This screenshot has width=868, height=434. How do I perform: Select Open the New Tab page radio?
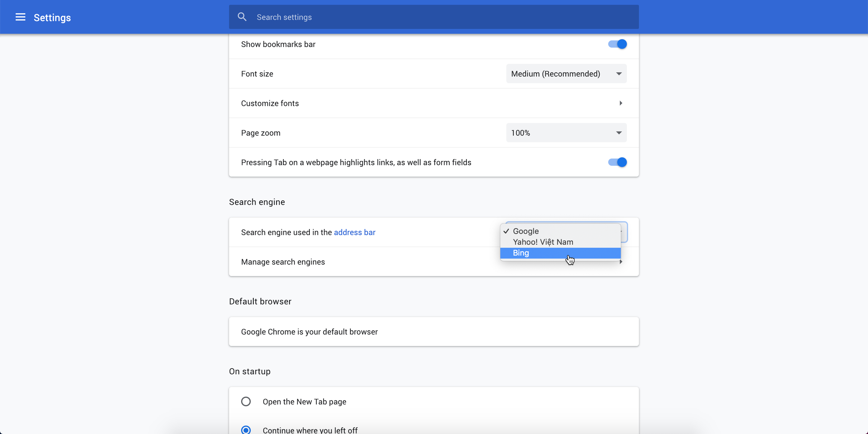(246, 402)
